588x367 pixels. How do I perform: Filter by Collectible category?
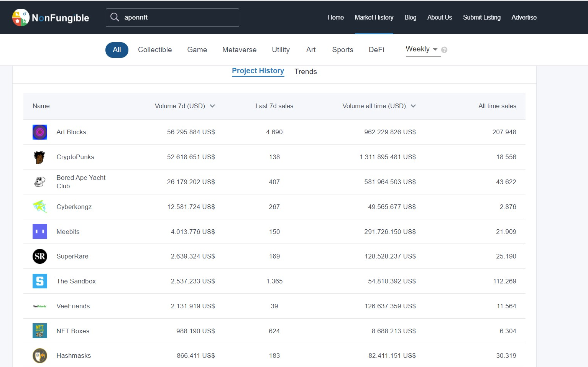coord(155,50)
